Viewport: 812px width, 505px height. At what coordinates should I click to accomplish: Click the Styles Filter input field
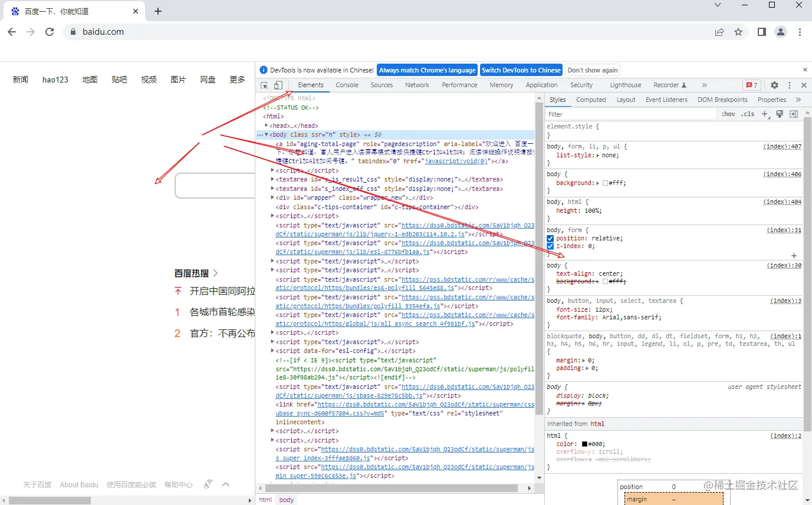click(631, 114)
